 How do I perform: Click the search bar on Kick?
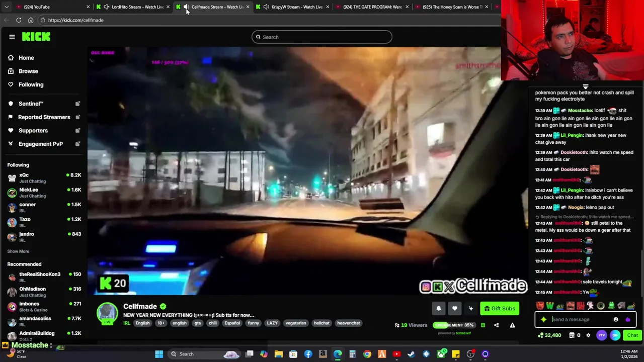click(322, 37)
